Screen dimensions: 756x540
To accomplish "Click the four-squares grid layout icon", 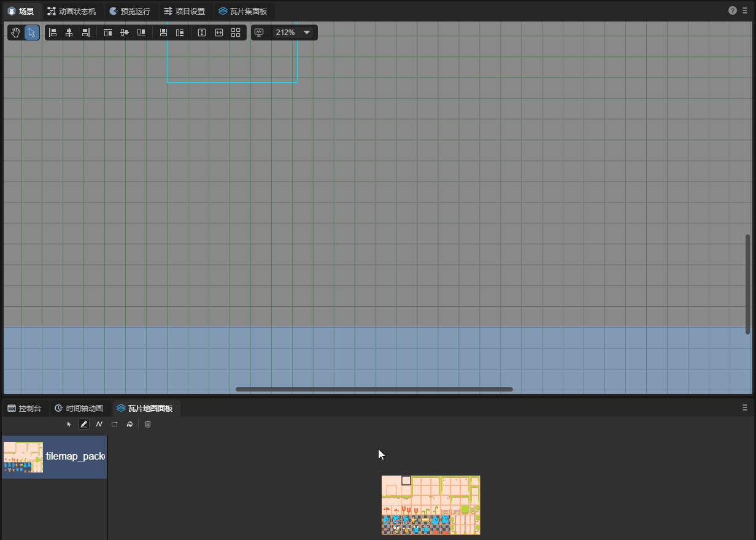I will (x=236, y=33).
